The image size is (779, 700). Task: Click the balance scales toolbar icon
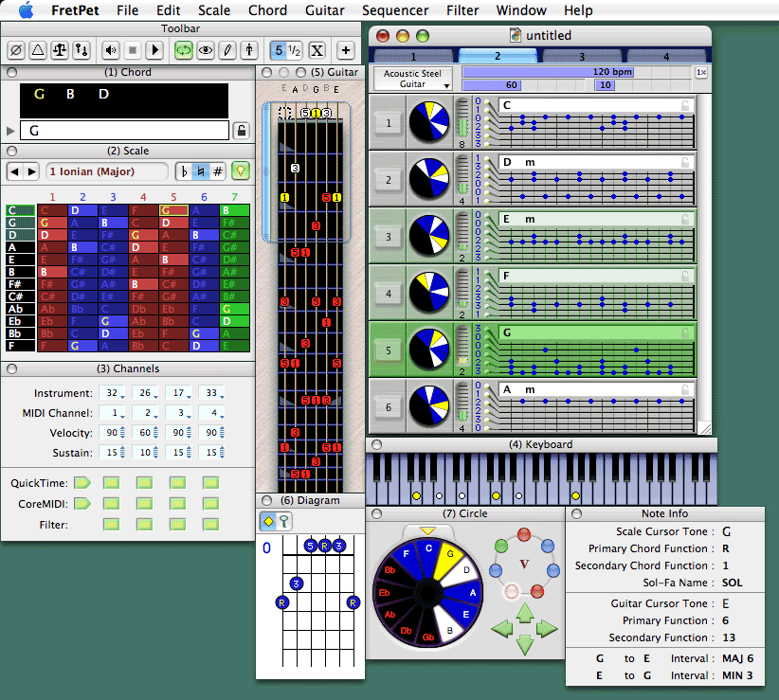[x=60, y=50]
